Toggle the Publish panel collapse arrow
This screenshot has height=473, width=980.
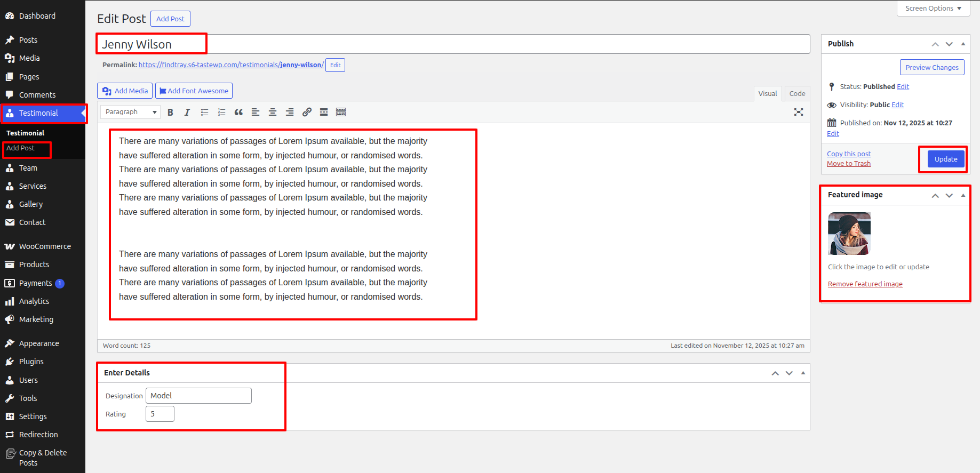click(963, 44)
